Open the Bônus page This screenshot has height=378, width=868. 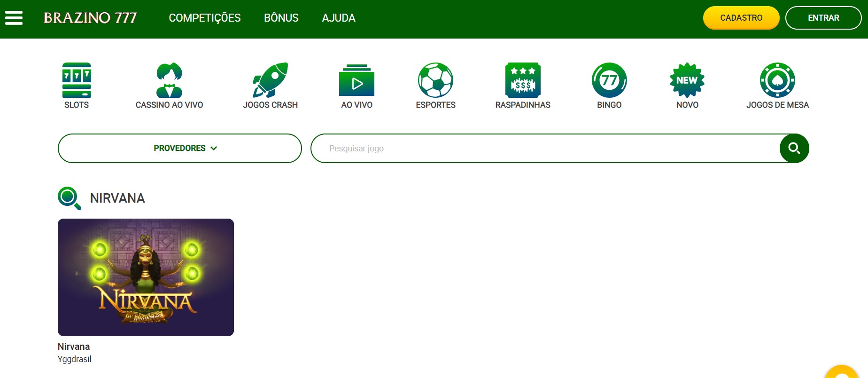coord(281,18)
